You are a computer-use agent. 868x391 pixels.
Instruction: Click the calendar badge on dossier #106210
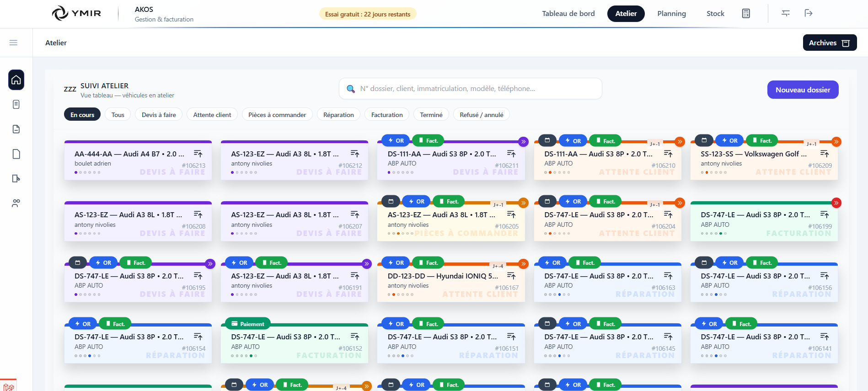pos(547,140)
